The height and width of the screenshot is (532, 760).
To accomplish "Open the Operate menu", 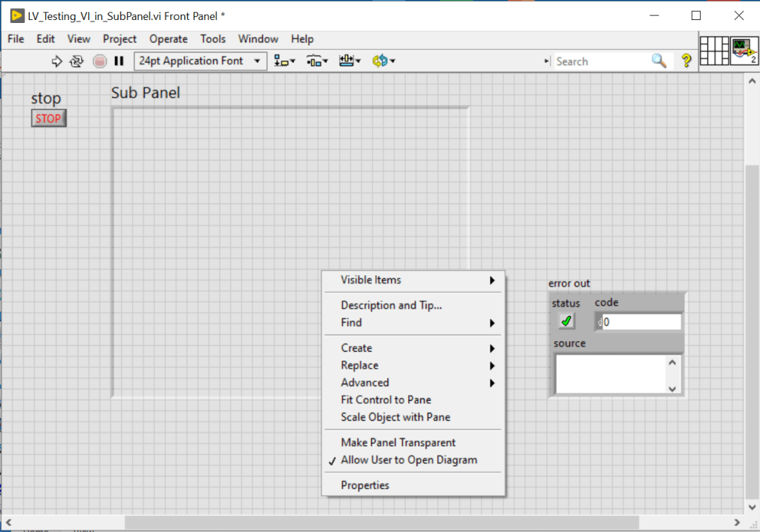I will [x=168, y=39].
